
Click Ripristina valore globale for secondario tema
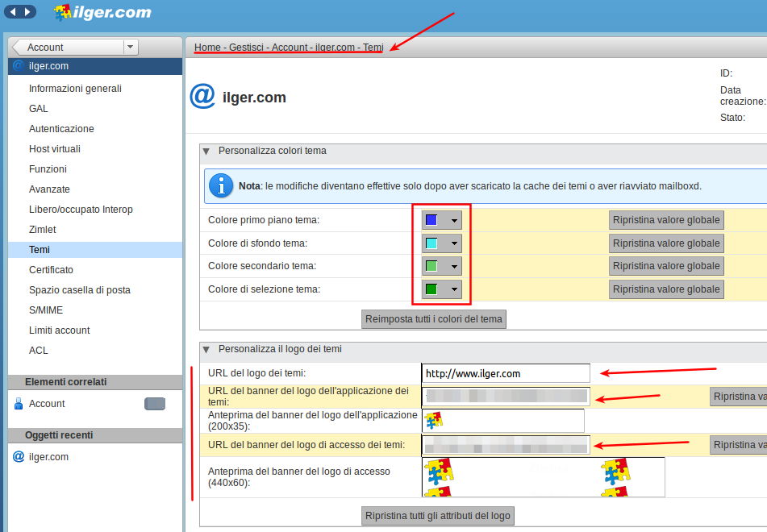coord(666,266)
